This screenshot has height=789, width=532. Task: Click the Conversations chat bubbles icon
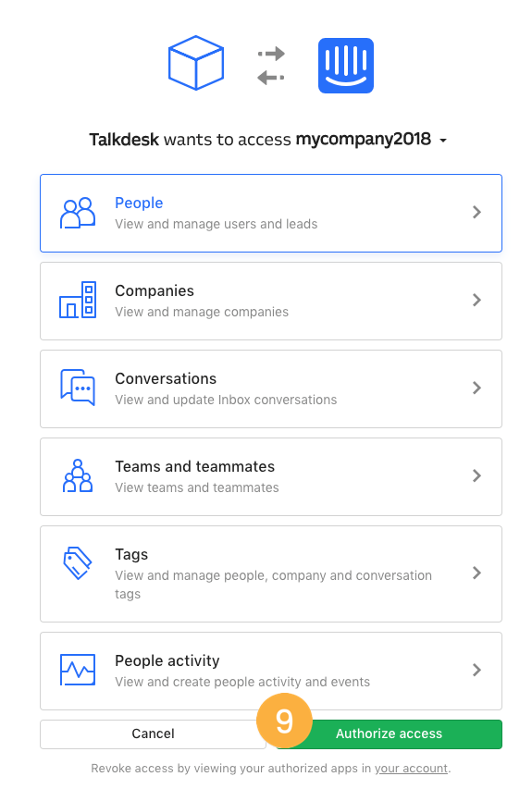78,388
